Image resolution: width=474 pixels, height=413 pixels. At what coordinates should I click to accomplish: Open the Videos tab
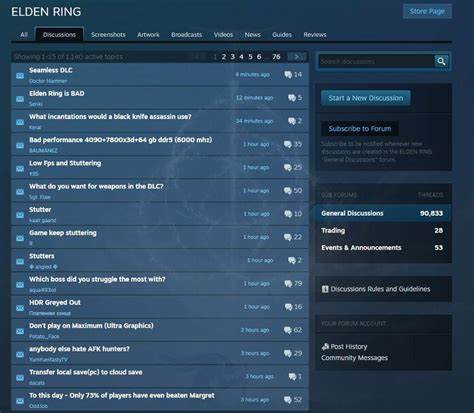[223, 35]
